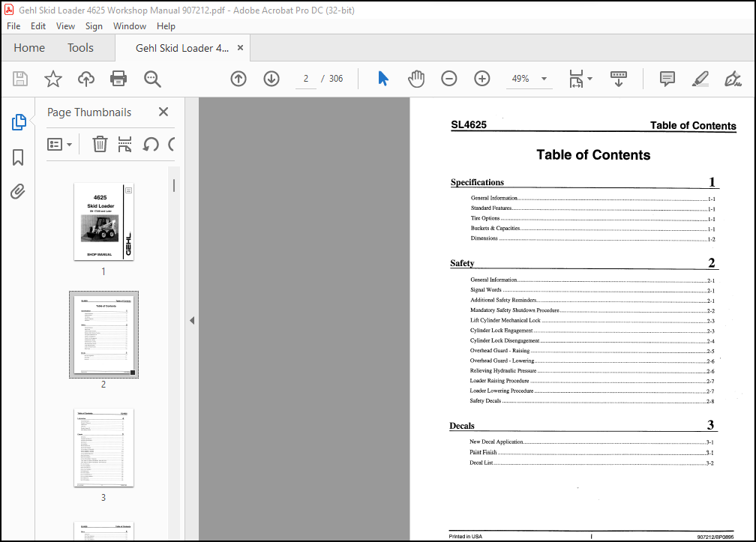Click the Save file icon

[x=20, y=79]
